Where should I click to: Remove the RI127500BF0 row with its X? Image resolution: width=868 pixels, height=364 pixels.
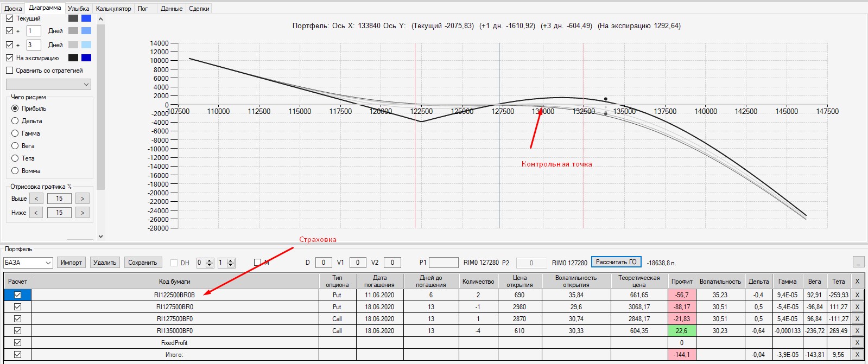857,319
